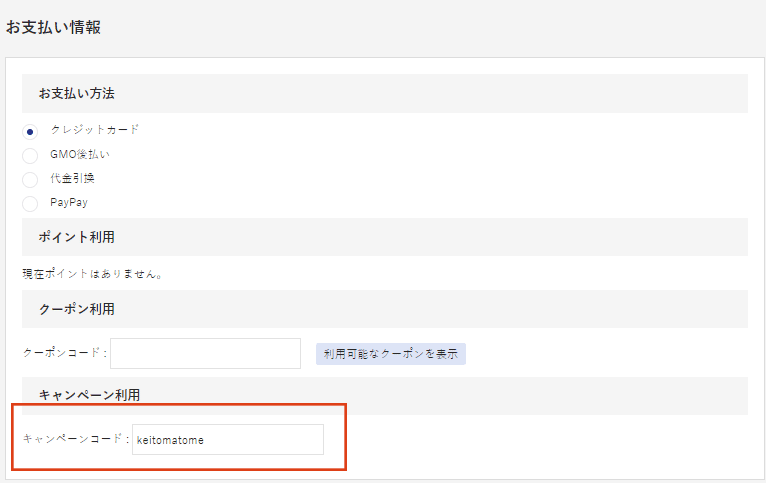Click the GMO後払い label text
Viewport: 766px width, 483px height.
point(80,155)
